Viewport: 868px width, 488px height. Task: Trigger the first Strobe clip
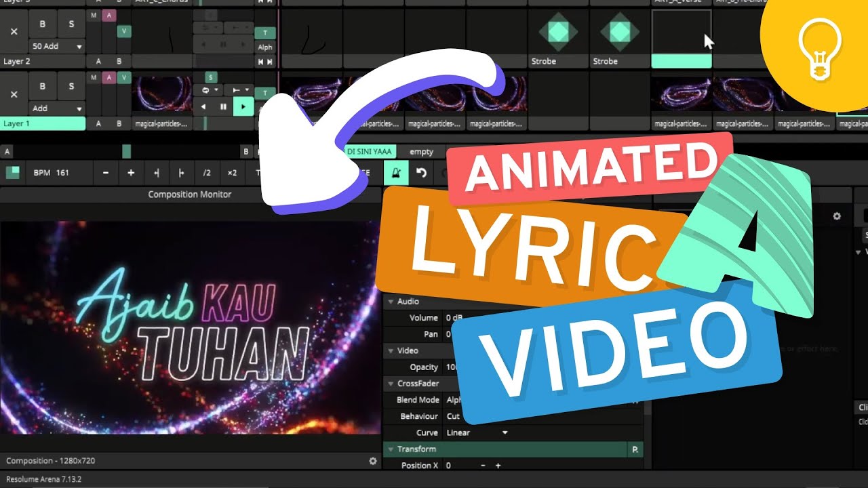pos(557,32)
